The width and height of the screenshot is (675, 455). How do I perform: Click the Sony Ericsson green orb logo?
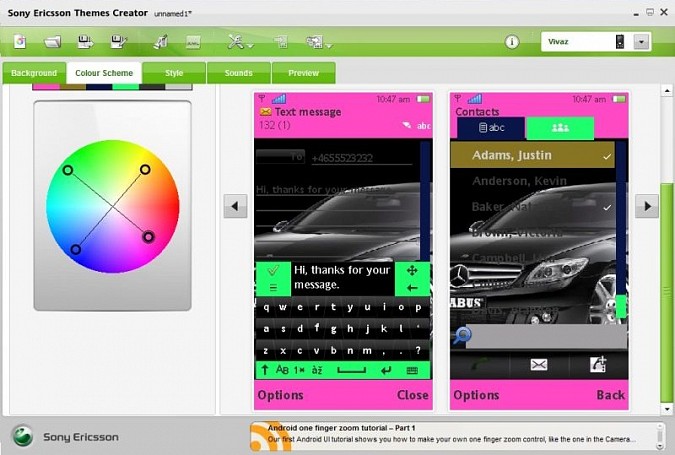pyautogui.click(x=22, y=436)
